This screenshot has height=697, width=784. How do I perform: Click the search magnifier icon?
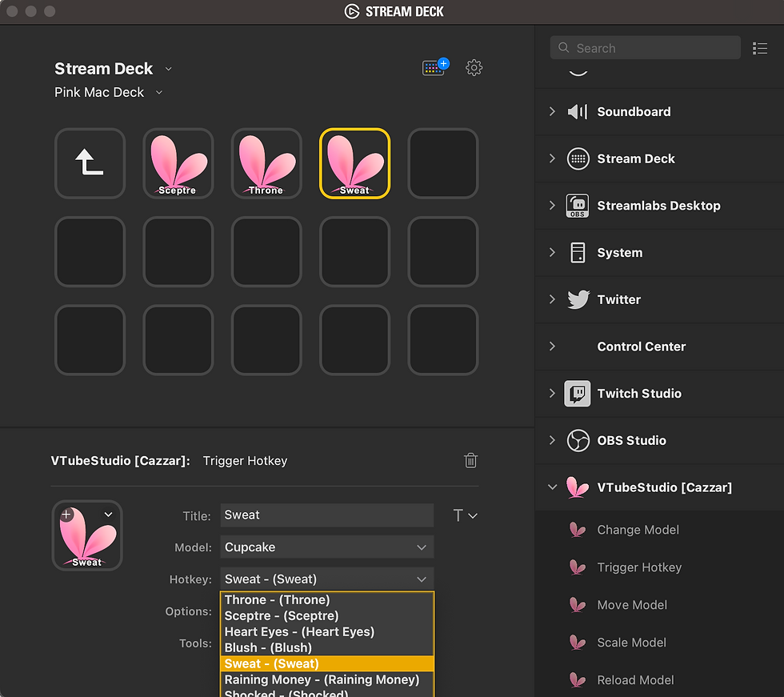coord(563,47)
